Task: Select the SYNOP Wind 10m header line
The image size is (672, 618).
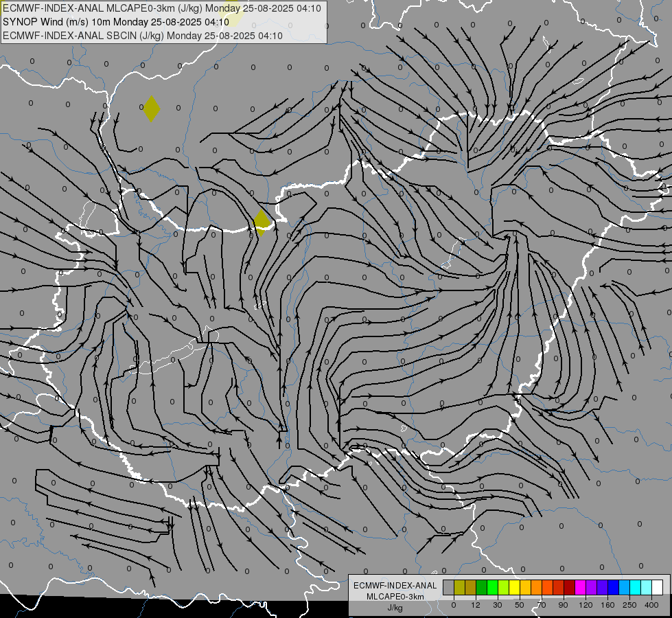Action: click(116, 22)
